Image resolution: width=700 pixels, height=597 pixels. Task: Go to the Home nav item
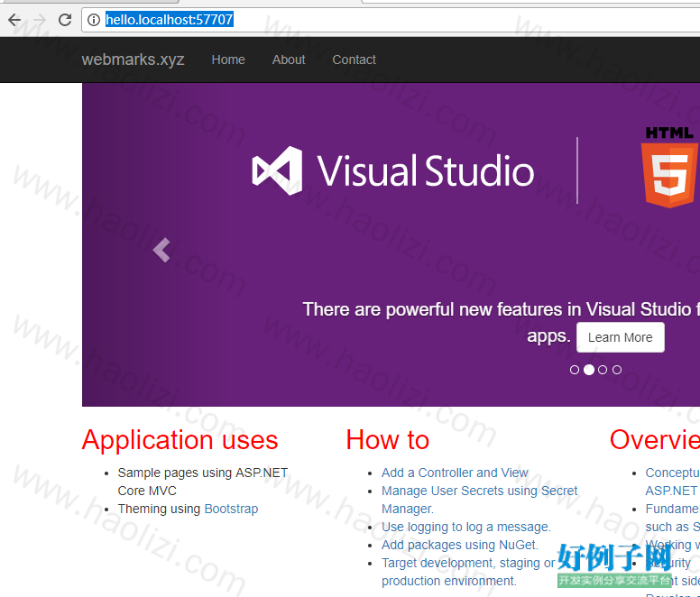point(228,60)
